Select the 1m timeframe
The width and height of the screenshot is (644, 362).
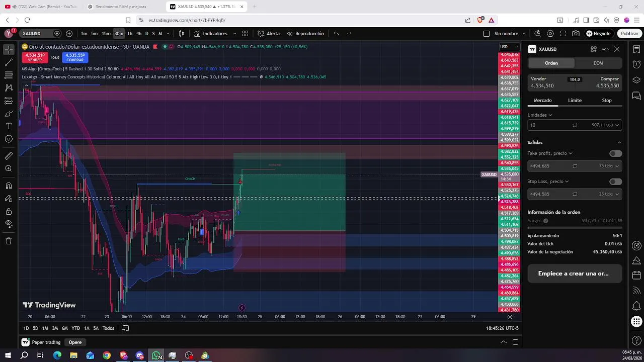(84, 34)
